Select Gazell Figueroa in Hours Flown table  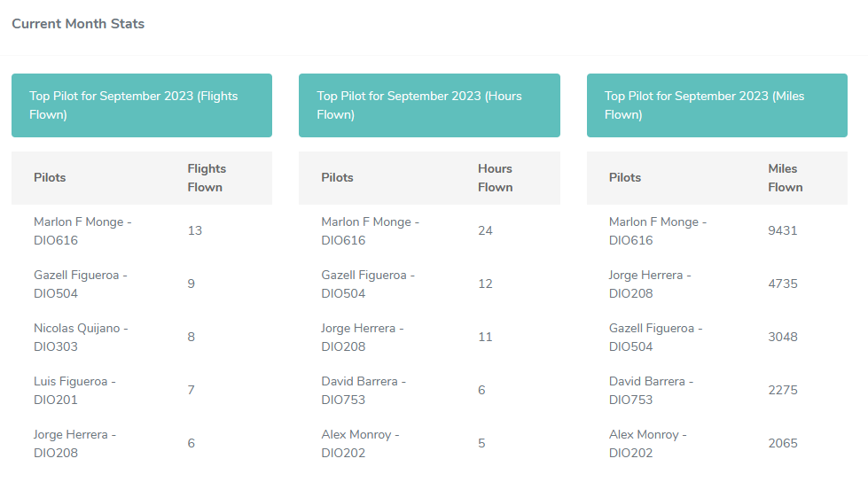367,284
